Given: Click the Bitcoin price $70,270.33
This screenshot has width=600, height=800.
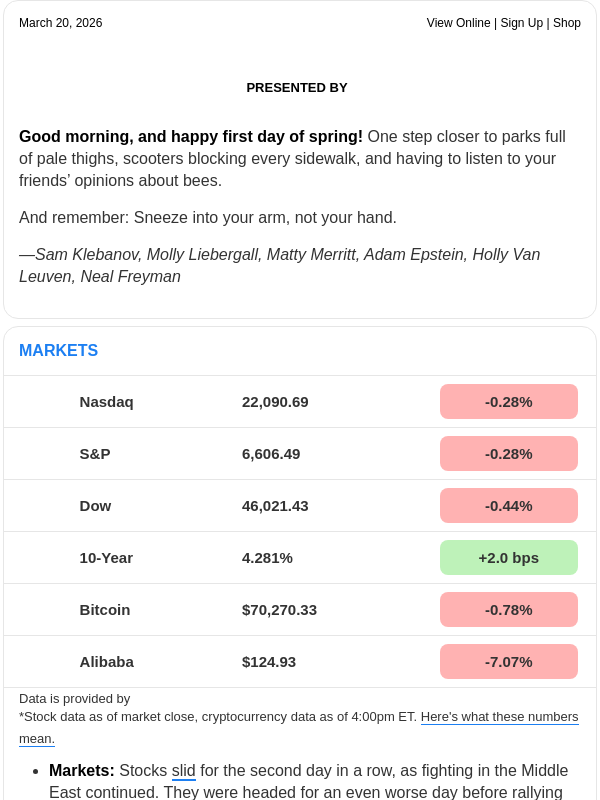Looking at the screenshot, I should (279, 609).
